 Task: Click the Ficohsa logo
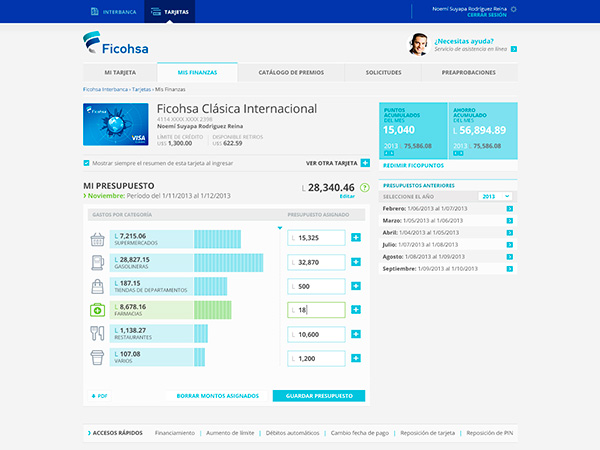point(116,43)
